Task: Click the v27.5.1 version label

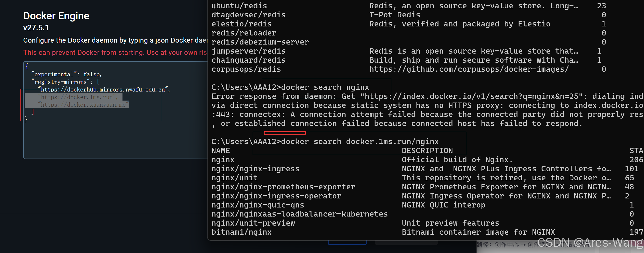Action: coord(36,28)
